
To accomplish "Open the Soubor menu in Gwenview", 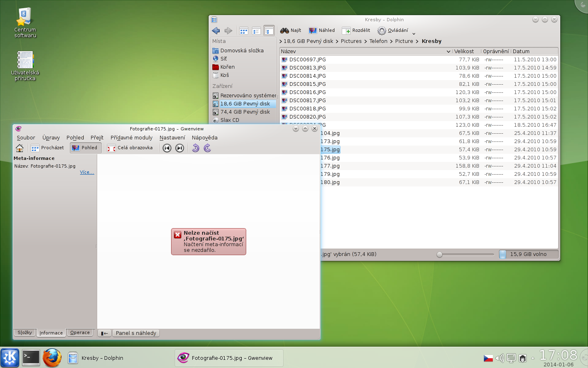I will click(x=26, y=138).
